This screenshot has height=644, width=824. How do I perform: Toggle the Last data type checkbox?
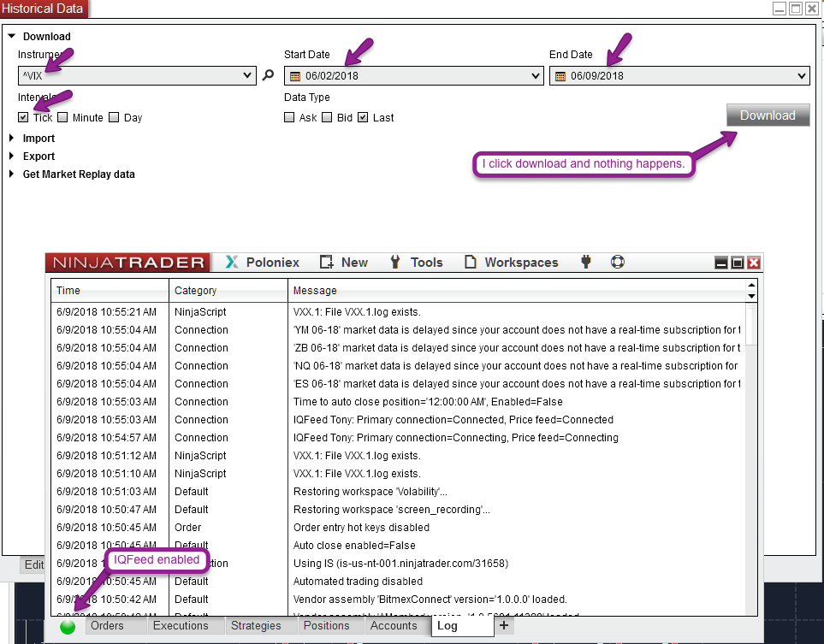(363, 117)
